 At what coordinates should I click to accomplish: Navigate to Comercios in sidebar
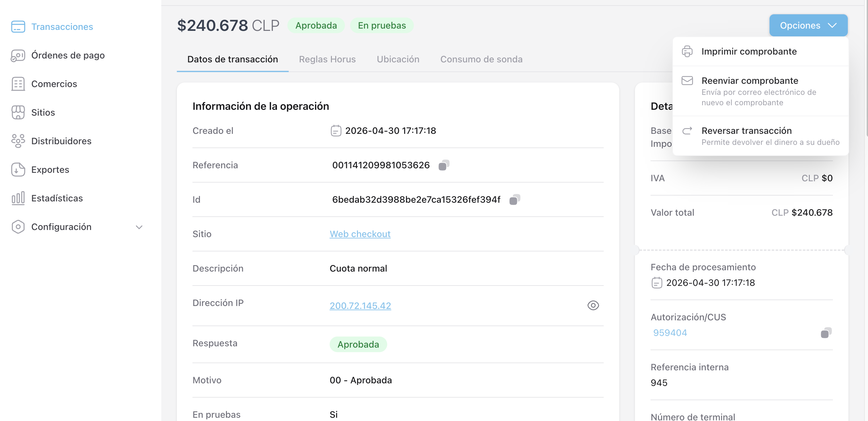(x=54, y=84)
